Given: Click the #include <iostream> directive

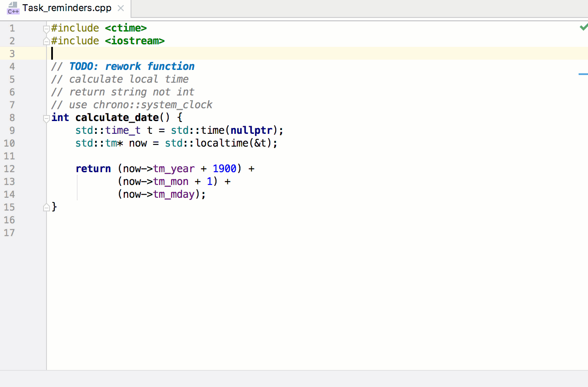Looking at the screenshot, I should click(107, 40).
